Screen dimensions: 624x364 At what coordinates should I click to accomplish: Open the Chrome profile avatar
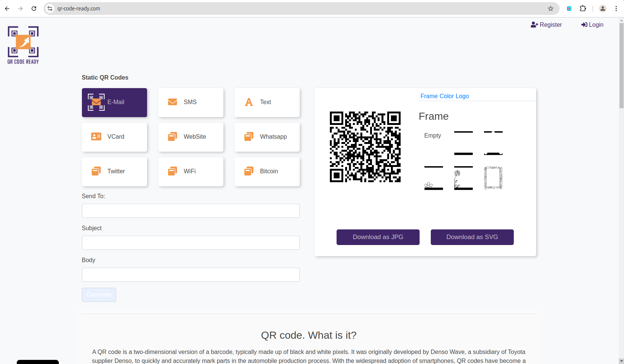(x=603, y=9)
